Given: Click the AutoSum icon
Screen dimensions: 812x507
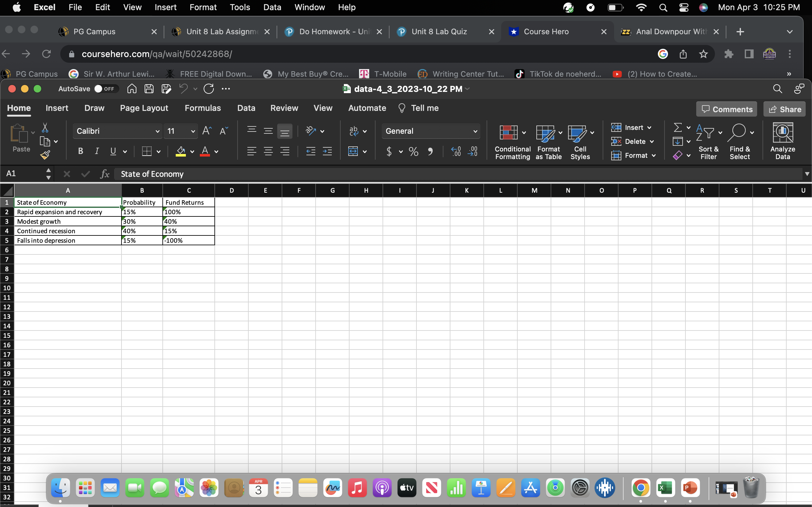Looking at the screenshot, I should (x=678, y=127).
